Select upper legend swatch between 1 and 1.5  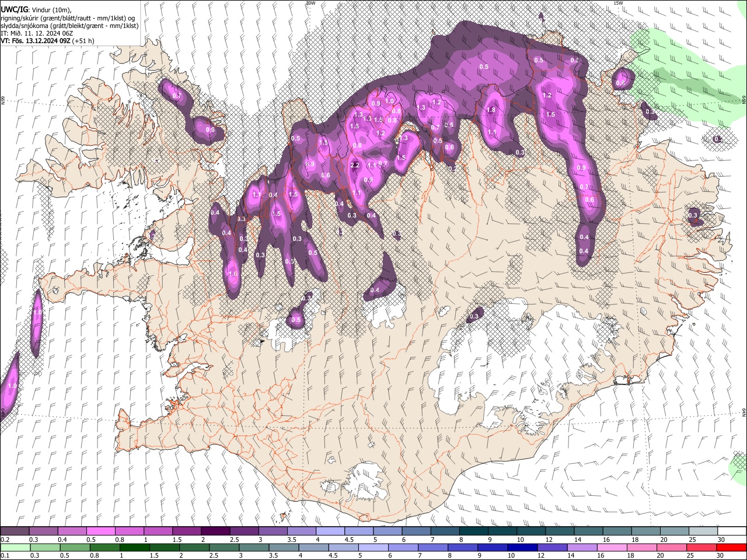click(x=158, y=531)
